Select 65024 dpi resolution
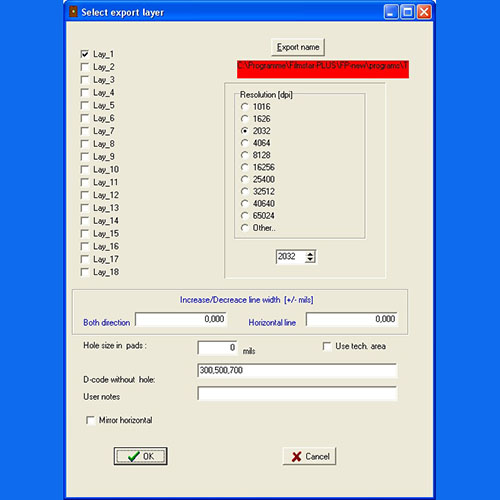 245,216
